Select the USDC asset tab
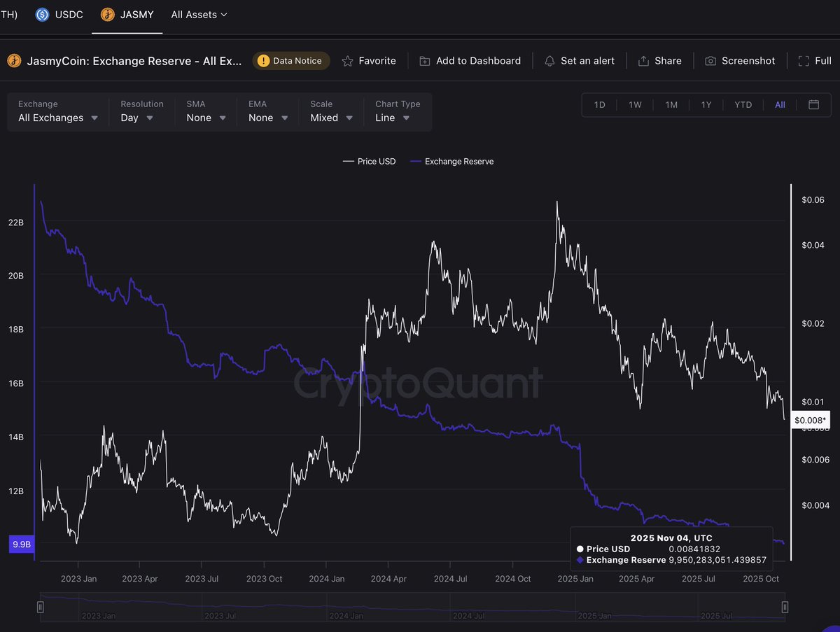Screen dimensions: 840x632 [59, 14]
